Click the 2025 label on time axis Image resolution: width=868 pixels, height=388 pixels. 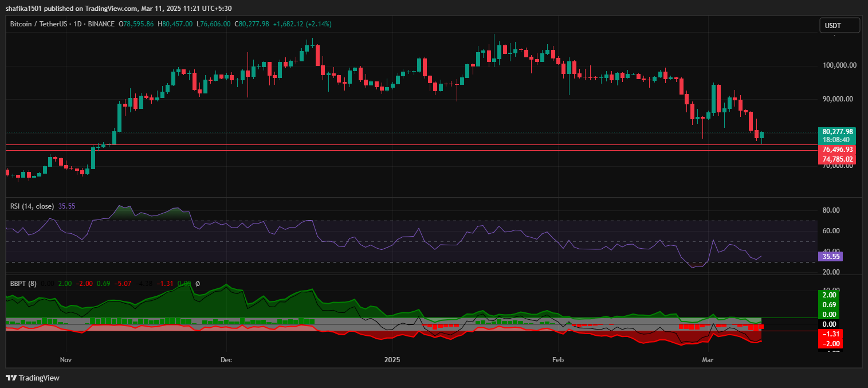(x=392, y=360)
